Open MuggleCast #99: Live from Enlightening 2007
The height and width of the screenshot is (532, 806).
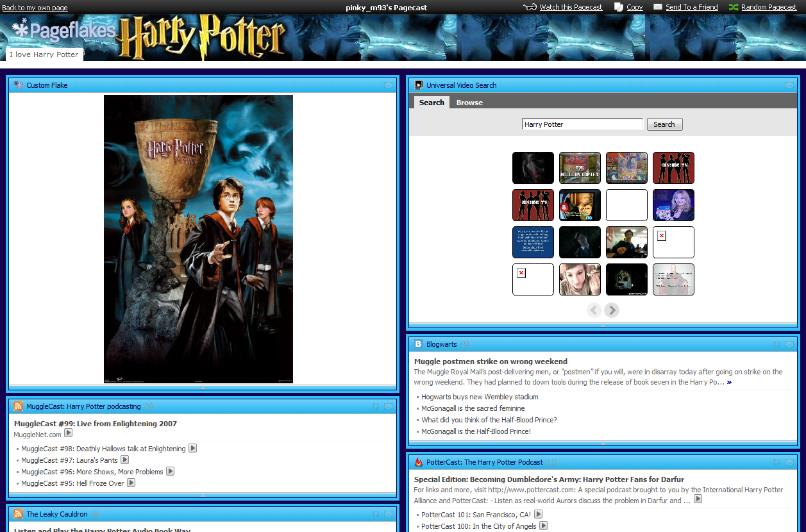pos(96,424)
